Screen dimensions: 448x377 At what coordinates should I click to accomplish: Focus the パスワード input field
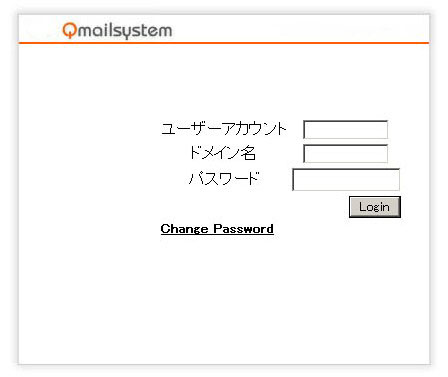[x=346, y=180]
